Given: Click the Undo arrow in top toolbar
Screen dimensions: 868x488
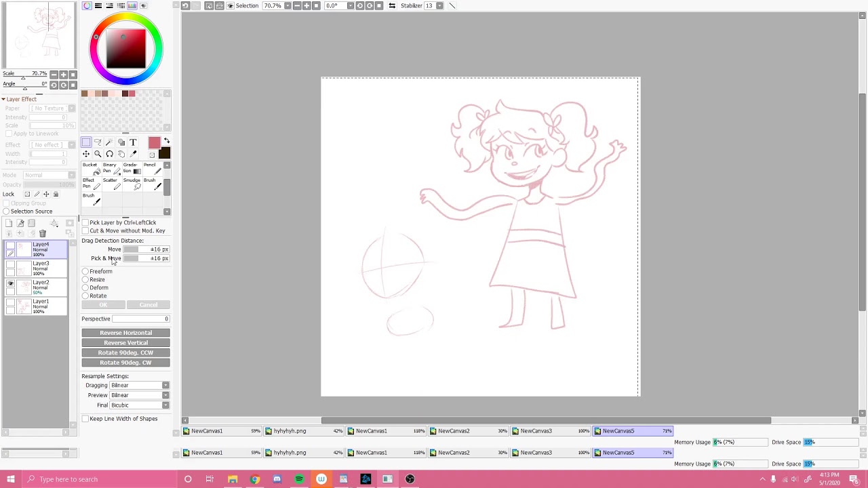Looking at the screenshot, I should [185, 5].
